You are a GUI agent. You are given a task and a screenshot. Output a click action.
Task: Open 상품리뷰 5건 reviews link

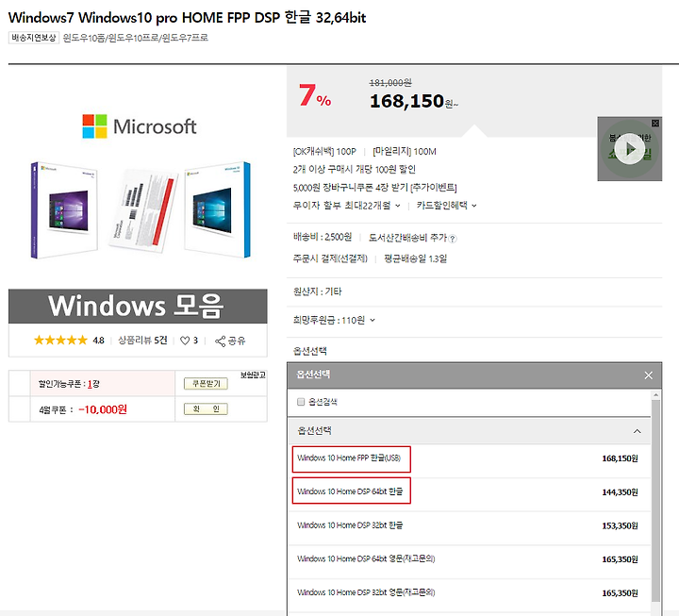pos(142,341)
